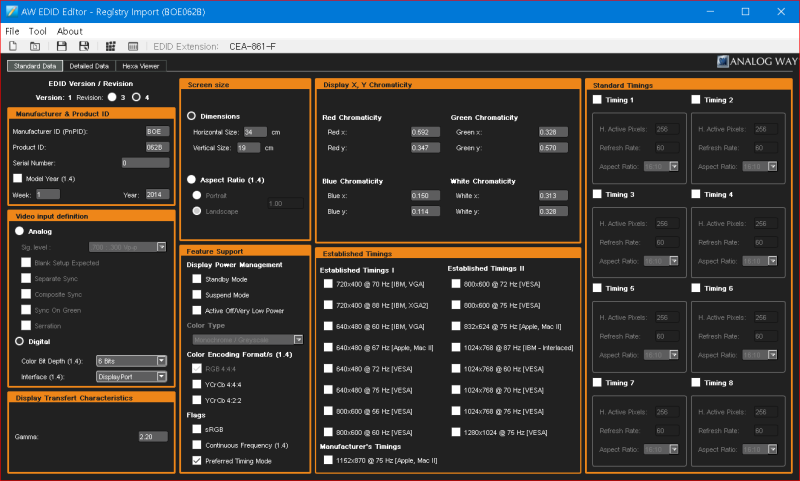Click the grid blocks toolbar icon
Screen dimensions: 800x481
(110, 46)
